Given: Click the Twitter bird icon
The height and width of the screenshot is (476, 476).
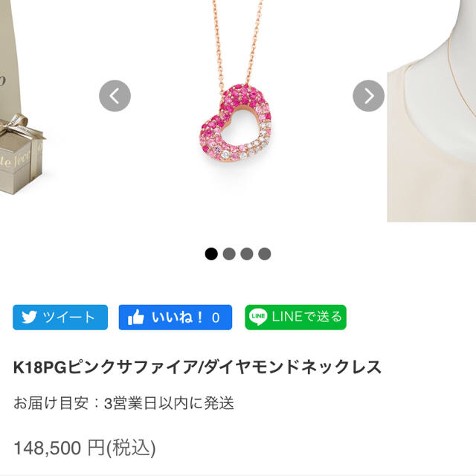Looking at the screenshot, I should point(29,318).
